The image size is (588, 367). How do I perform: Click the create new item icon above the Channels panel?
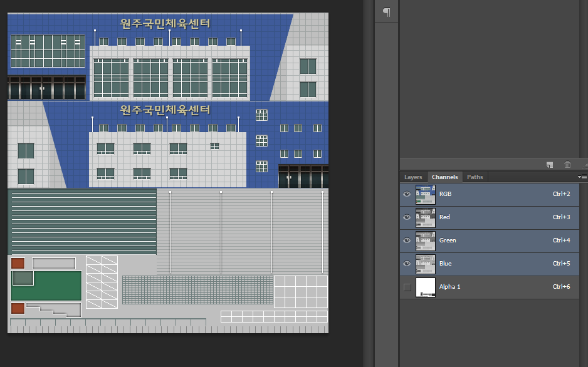550,165
